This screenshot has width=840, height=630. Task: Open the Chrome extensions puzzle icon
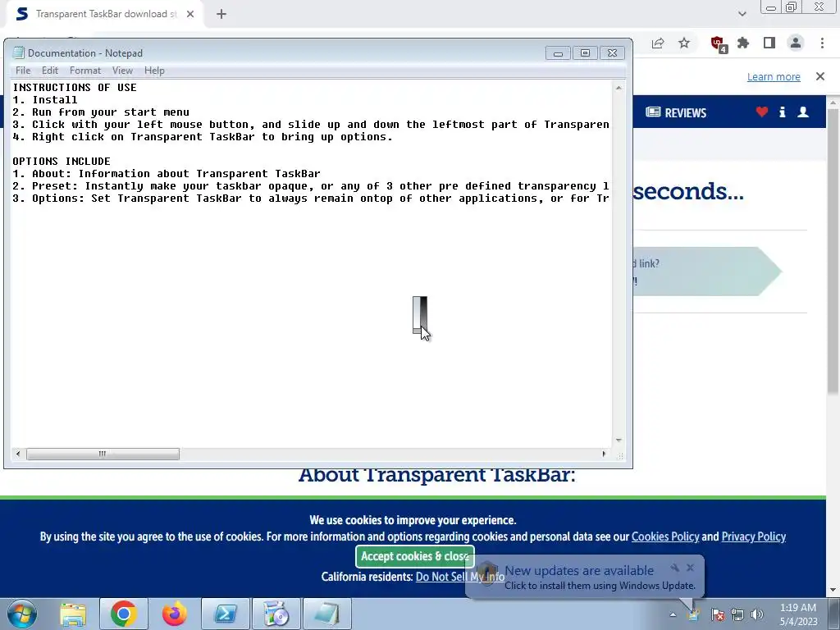743,43
